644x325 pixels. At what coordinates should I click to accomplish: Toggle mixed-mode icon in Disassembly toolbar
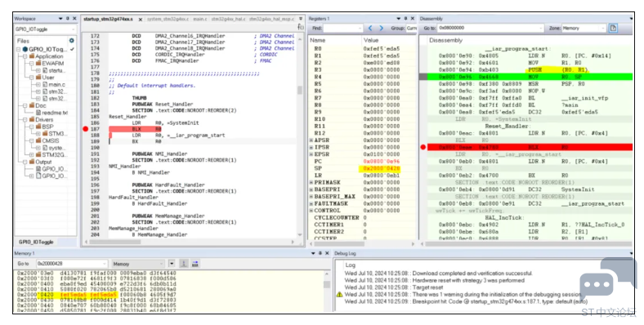coord(613,28)
